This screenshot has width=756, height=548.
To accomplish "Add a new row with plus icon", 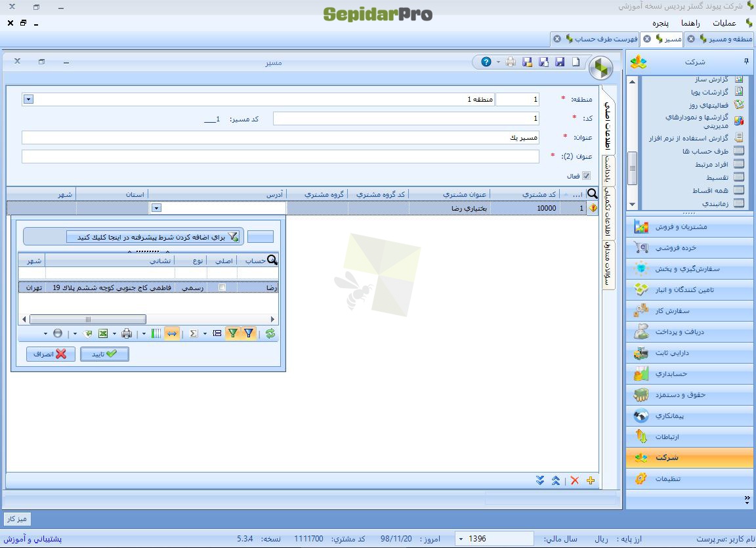I will [x=591, y=480].
